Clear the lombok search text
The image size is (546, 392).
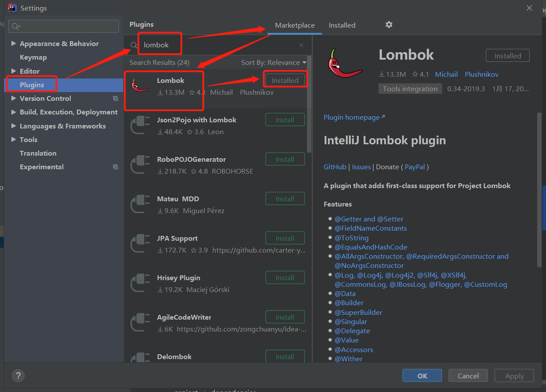301,45
